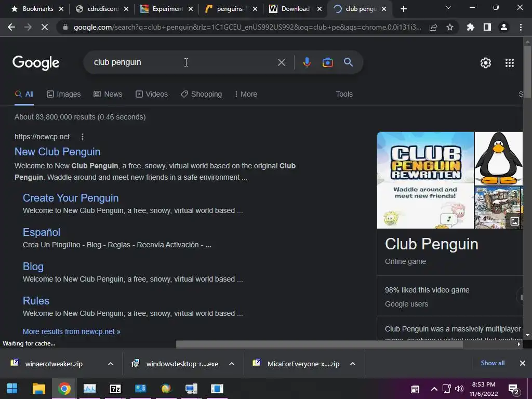This screenshot has height=399, width=532.
Task: Click the tab search chevron in title bar
Action: coord(448,7)
